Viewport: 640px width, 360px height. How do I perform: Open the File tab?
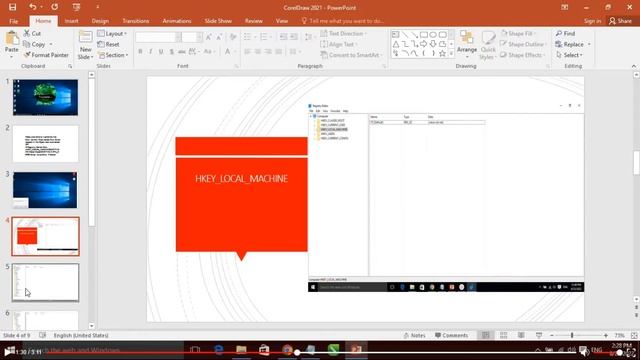click(13, 21)
